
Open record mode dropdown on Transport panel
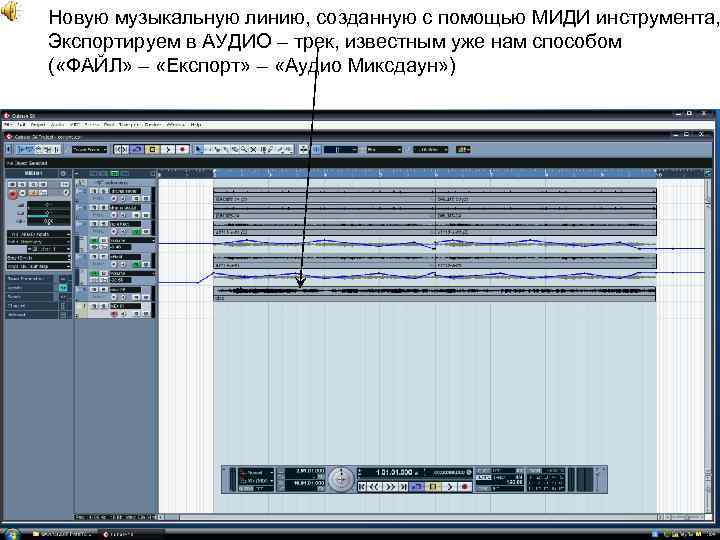(257, 472)
